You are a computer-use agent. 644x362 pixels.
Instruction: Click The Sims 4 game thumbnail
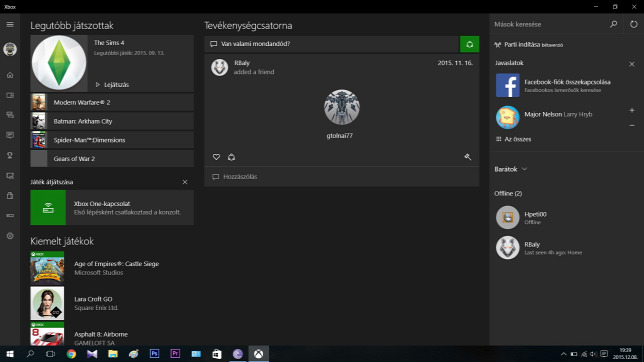59,63
